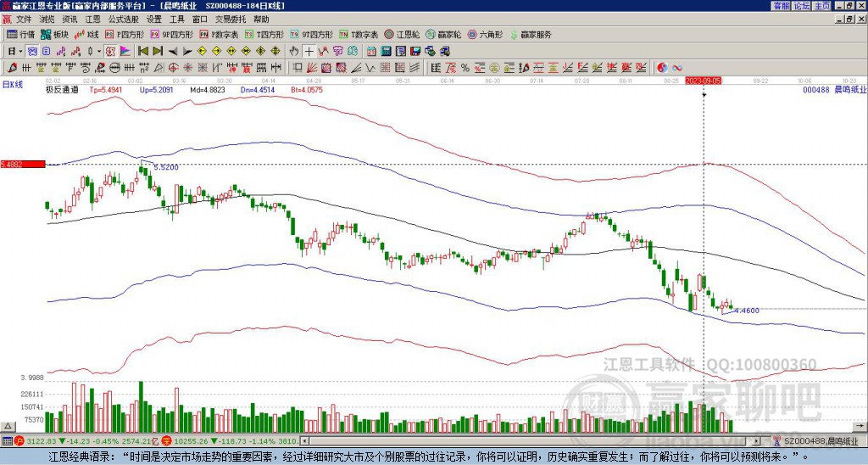Move chart right with black arrow
Screen dimensions: 868x465
(187, 52)
